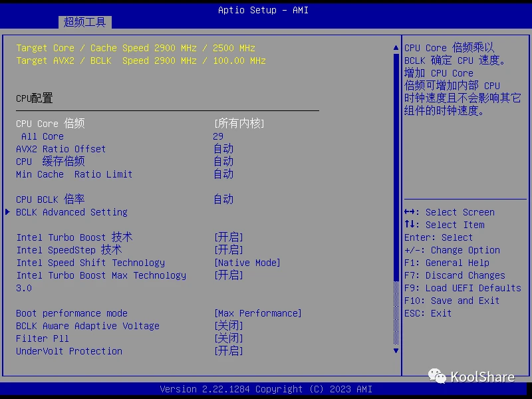The image size is (532, 399).
Task: Toggle BCLK Aware Adaptive Voltage [关闭]
Action: (229, 326)
